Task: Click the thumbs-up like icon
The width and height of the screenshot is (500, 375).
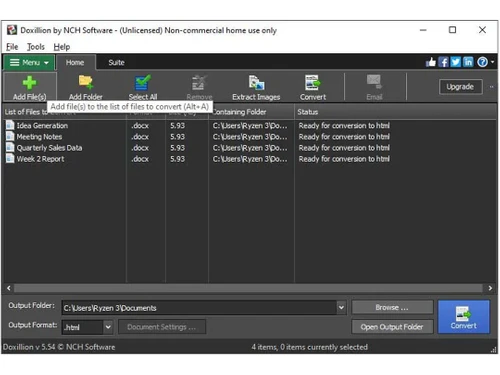Action: 431,62
